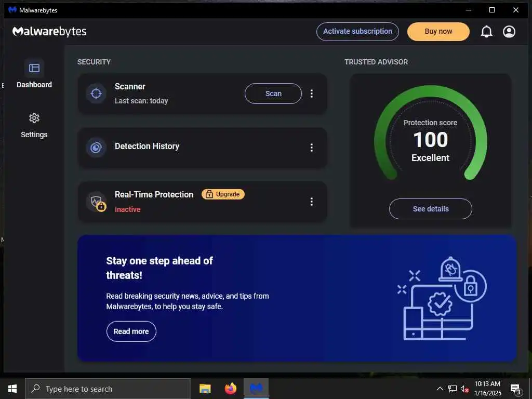Click the Read more button

click(x=131, y=331)
